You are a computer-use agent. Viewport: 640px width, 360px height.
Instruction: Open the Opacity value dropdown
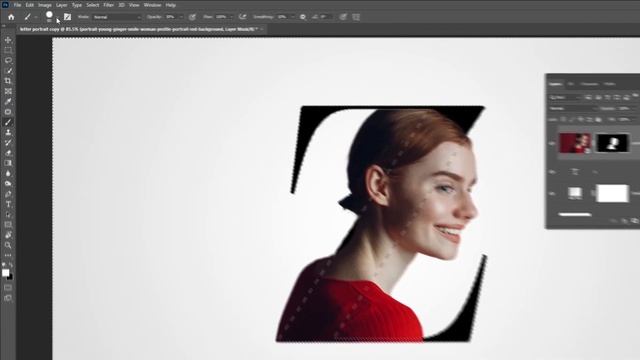(181, 17)
